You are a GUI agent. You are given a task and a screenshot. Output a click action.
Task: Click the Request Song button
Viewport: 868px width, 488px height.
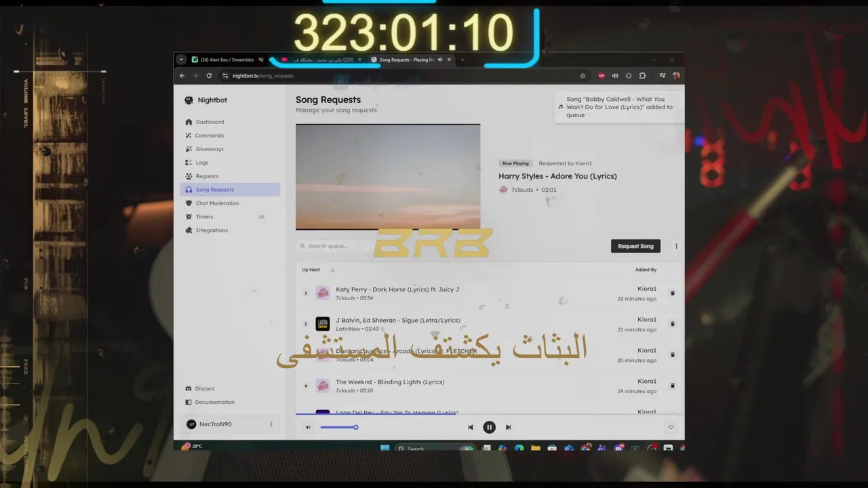pos(635,246)
